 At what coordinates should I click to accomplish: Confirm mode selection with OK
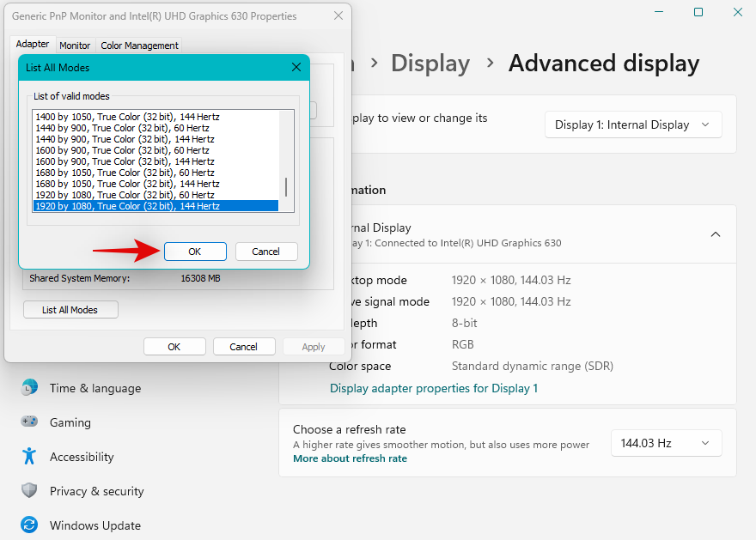click(x=195, y=251)
